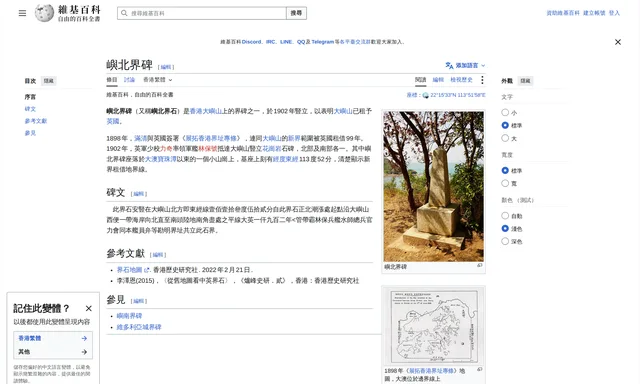Open the 1898 map thumbnail
This screenshot has width=640, height=384.
coord(433,326)
